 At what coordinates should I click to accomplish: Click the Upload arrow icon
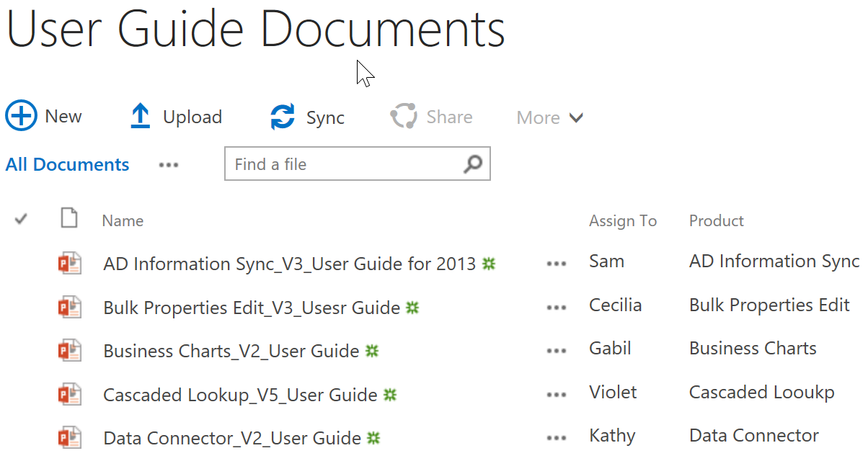point(140,117)
